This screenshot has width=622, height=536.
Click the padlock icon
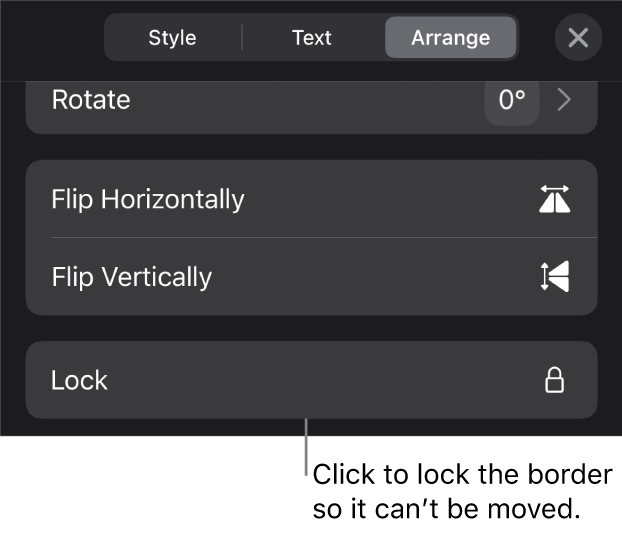point(554,380)
